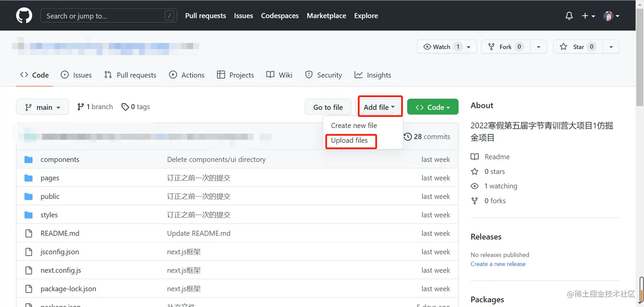644x307 pixels.
Task: Open Pull requests in top navigation
Action: (205, 16)
